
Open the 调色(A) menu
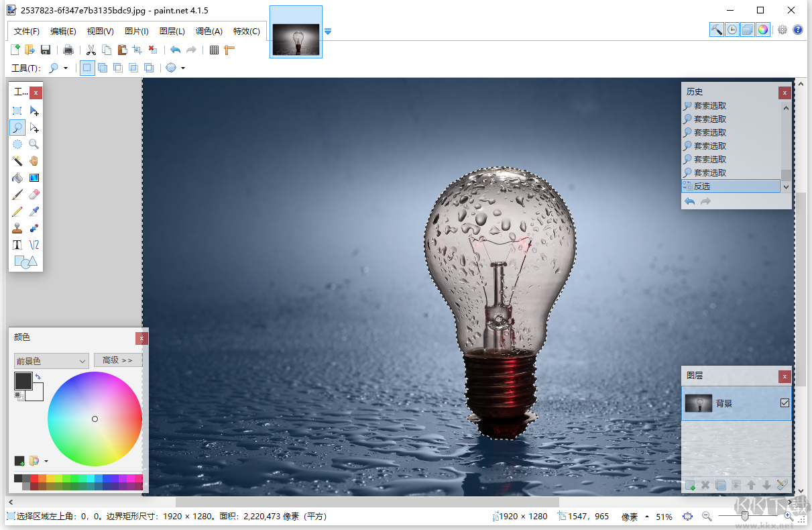click(x=209, y=31)
